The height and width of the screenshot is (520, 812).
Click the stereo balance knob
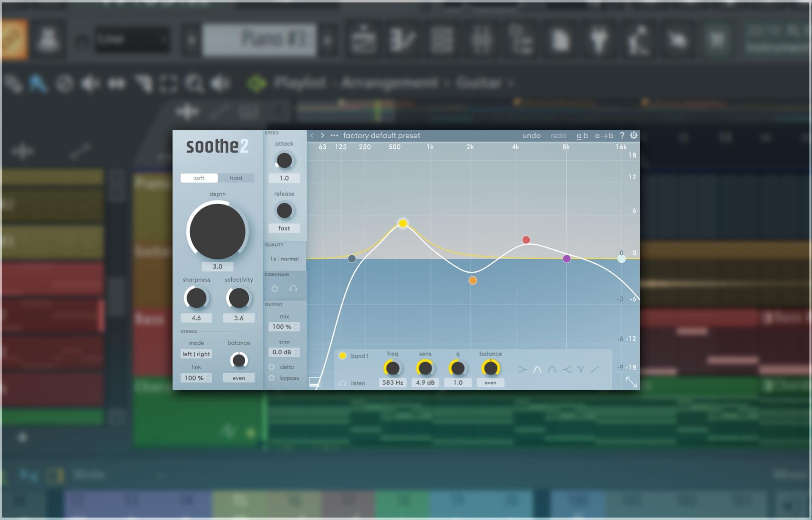pyautogui.click(x=239, y=360)
